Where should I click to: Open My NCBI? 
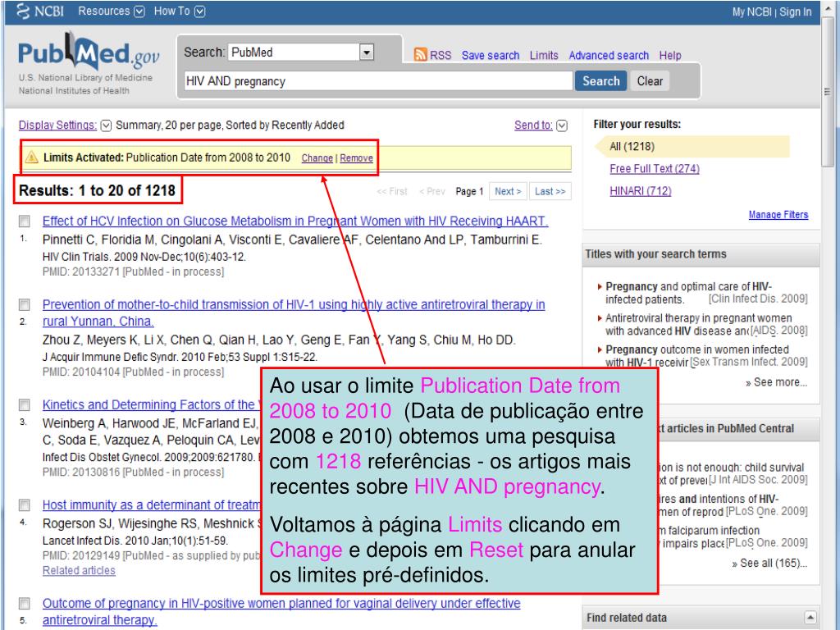751,11
